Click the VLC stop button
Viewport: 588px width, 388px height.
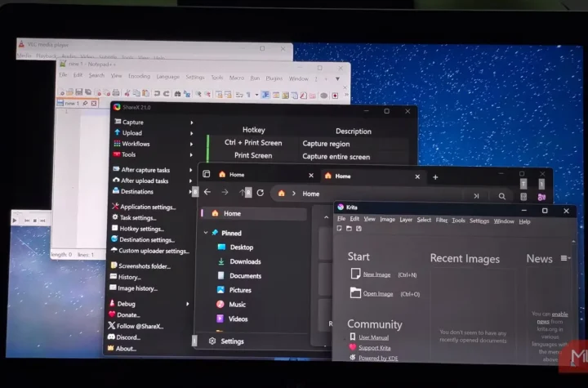tap(35, 221)
